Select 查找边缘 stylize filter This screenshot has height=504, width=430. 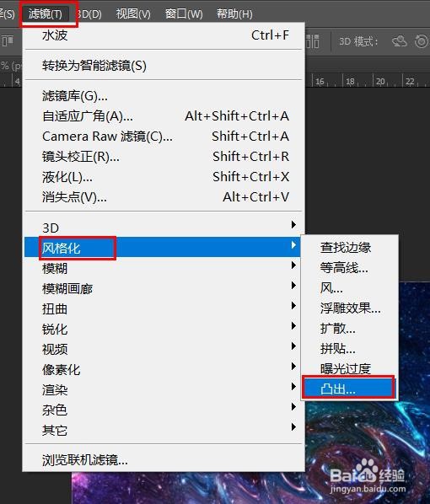point(350,247)
